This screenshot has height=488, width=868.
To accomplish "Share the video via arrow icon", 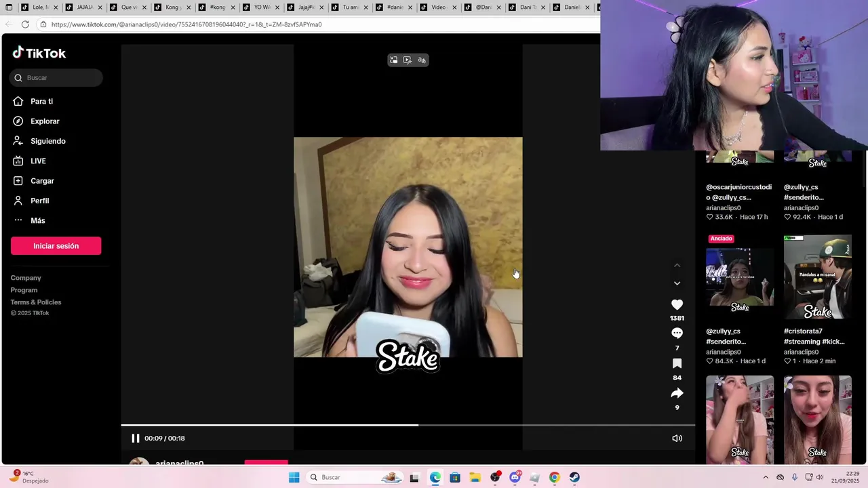I will coord(677,393).
